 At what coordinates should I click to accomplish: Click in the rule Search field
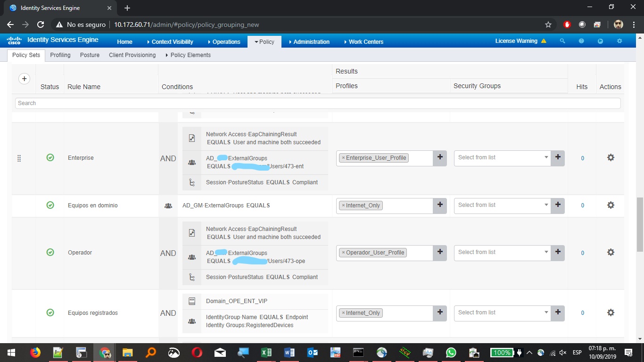[318, 103]
